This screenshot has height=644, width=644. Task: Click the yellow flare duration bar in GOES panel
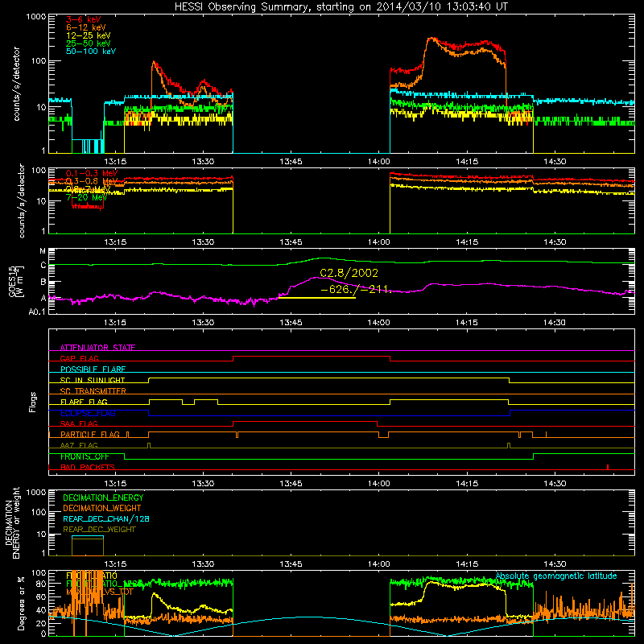(316, 297)
